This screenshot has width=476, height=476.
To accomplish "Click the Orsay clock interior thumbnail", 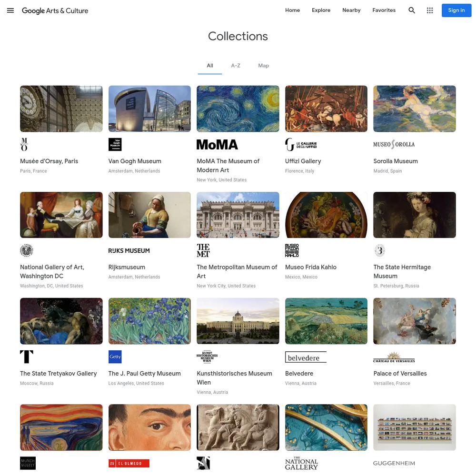I will pyautogui.click(x=61, y=109).
